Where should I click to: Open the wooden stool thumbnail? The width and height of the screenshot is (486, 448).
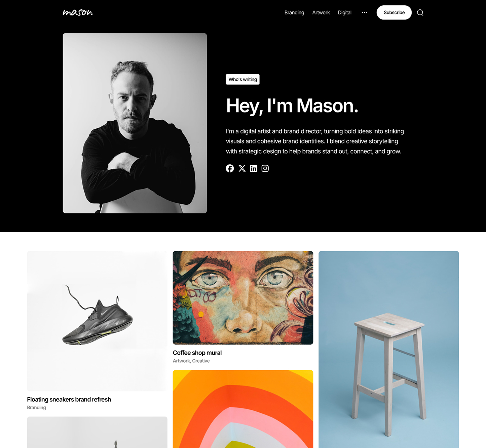point(388,350)
